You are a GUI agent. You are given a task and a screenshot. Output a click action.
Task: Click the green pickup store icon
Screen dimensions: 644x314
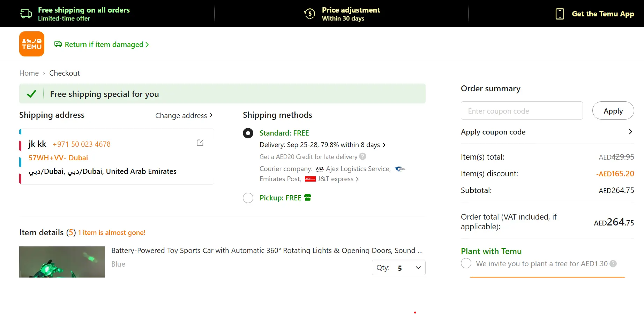(307, 198)
